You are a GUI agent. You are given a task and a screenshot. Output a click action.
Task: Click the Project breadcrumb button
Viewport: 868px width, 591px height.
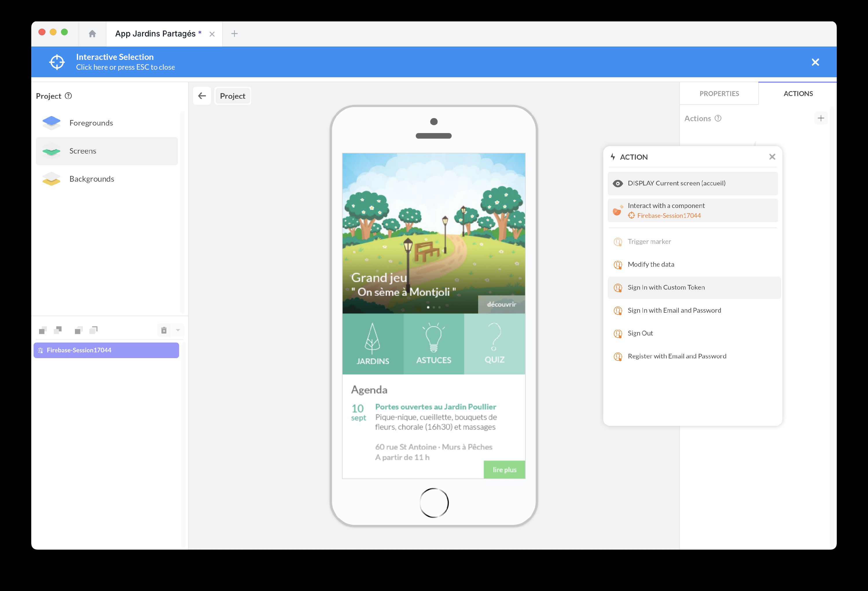(x=232, y=95)
